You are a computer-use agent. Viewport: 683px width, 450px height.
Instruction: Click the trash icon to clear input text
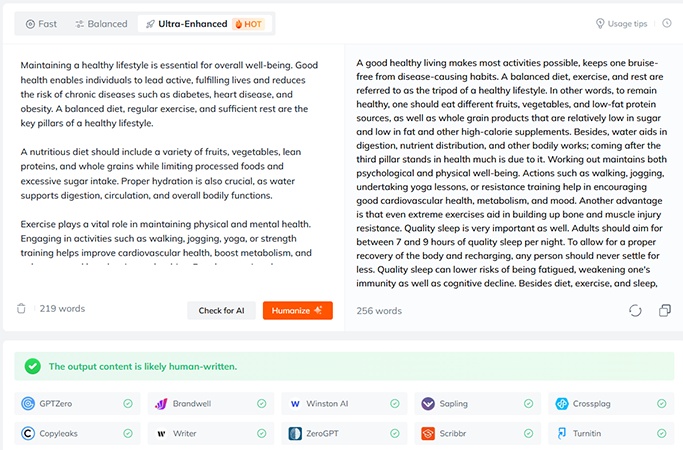(x=21, y=308)
